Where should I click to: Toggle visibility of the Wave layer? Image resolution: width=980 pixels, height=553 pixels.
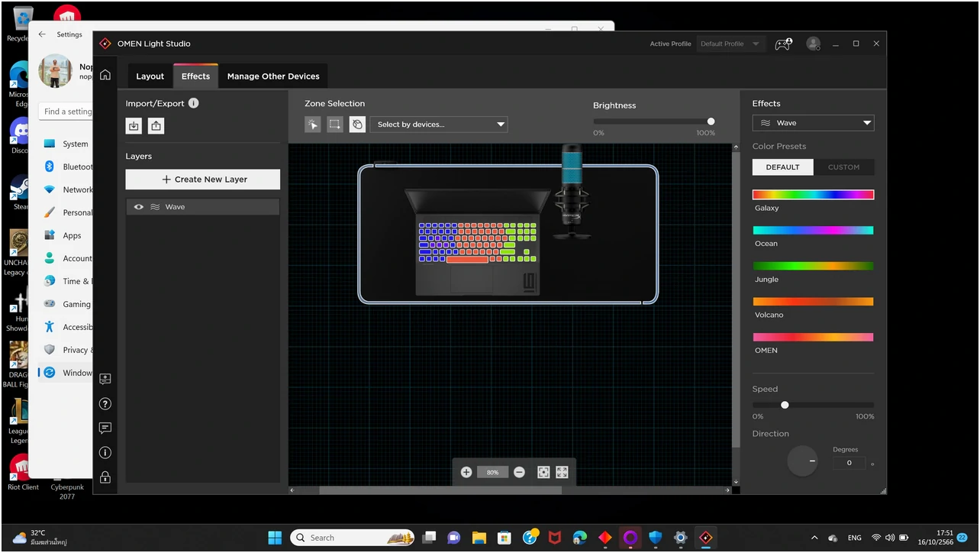[139, 207]
